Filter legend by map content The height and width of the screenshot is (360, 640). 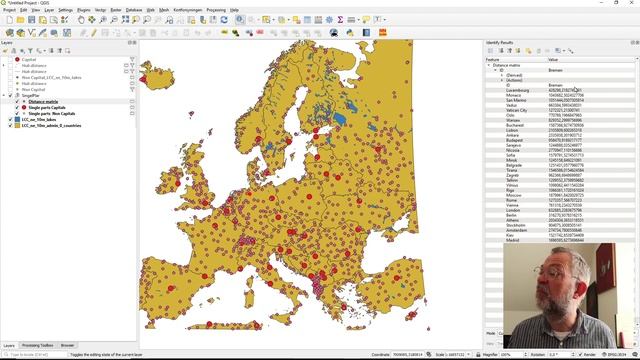tap(30, 51)
